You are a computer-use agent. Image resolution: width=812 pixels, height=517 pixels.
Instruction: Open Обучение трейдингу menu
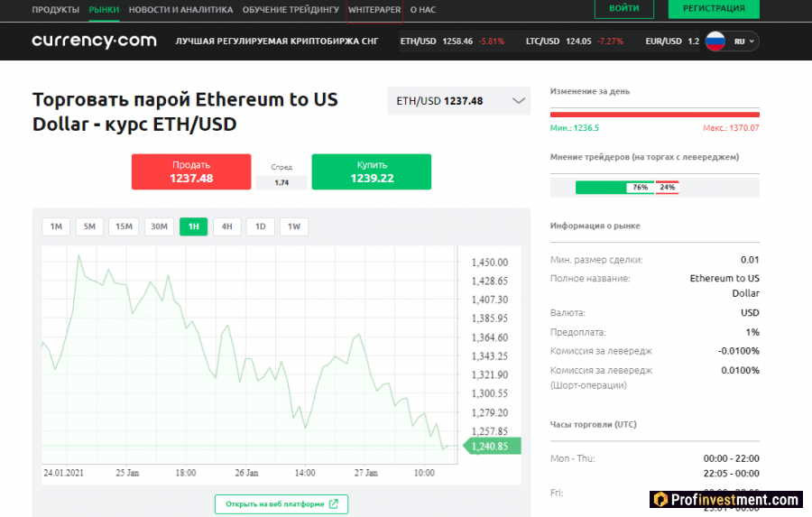pos(291,9)
